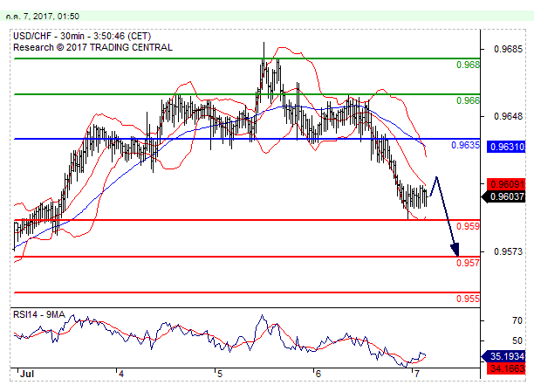Click the 'RSI14 - 9MA' indicator label
534x392 pixels.
pos(38,314)
